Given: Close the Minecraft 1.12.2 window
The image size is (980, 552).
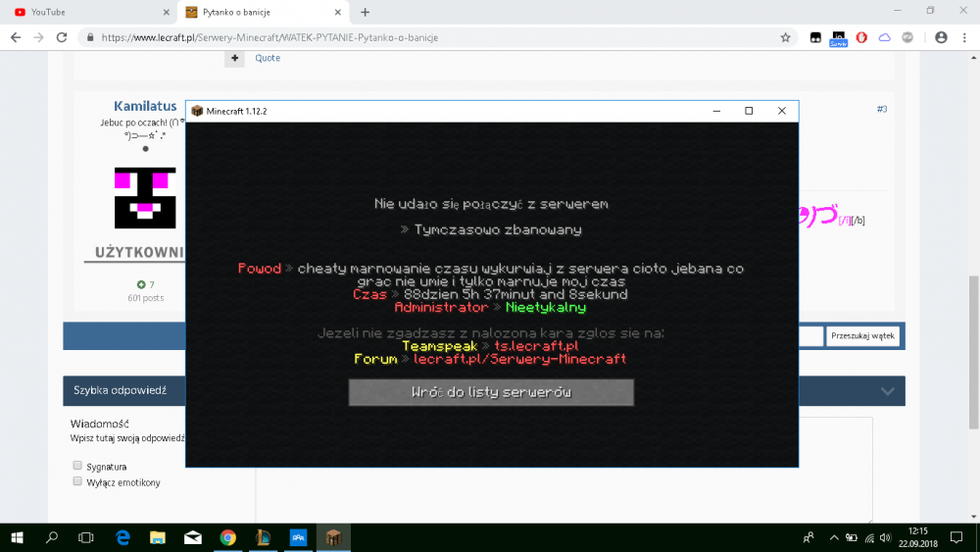Looking at the screenshot, I should click(782, 111).
